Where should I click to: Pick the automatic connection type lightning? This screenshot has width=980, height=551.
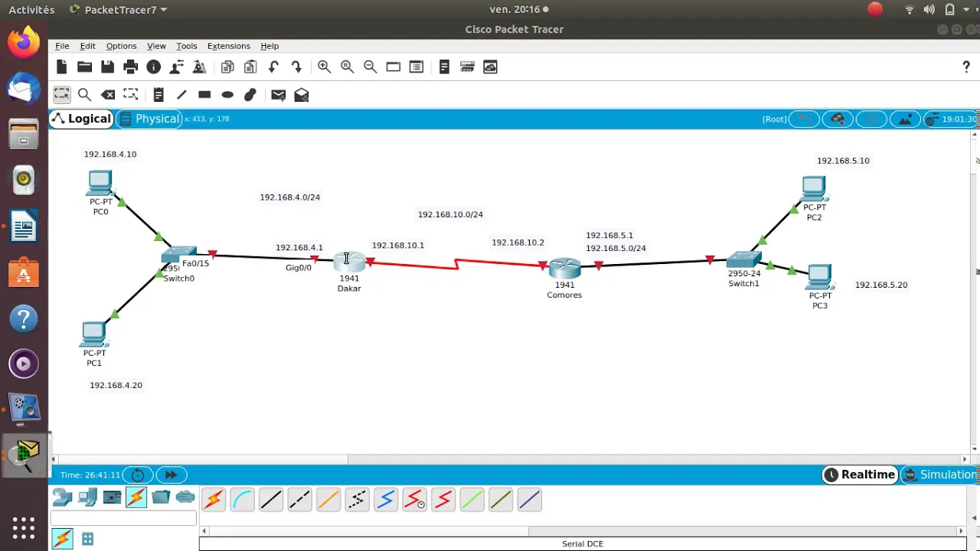[214, 500]
